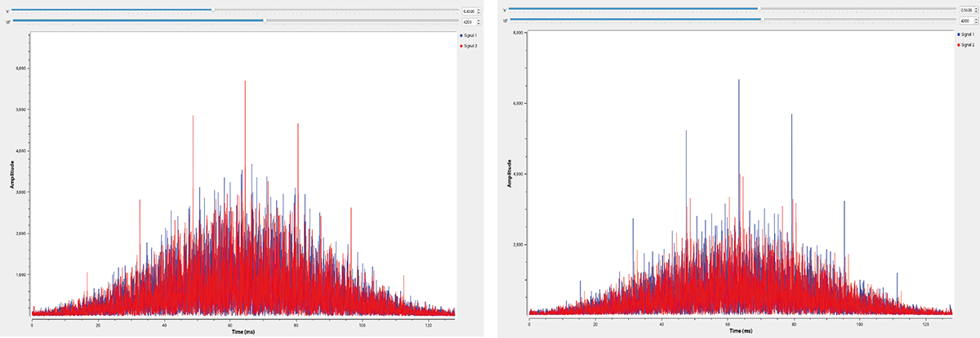
Task: Toggle Signal 2 legend entry in left plot
Action: click(x=469, y=47)
